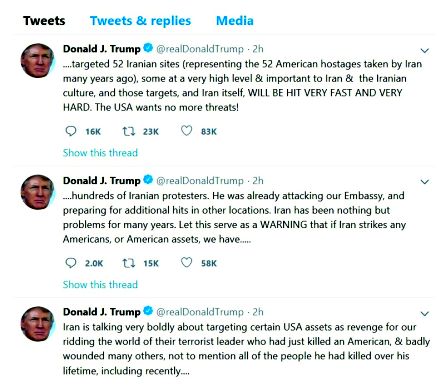This screenshot has height=391, width=440.
Task: Click verified badge on the third tweet
Action: (148, 311)
